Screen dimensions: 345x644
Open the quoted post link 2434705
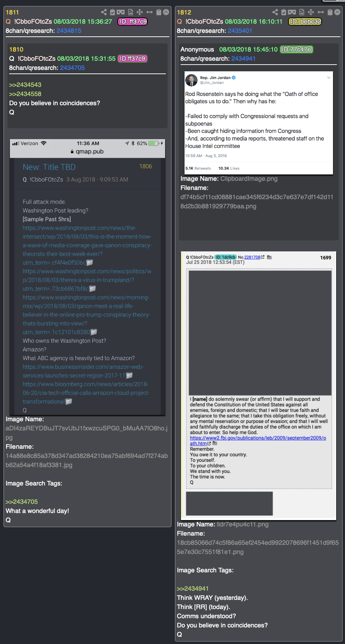click(x=72, y=68)
